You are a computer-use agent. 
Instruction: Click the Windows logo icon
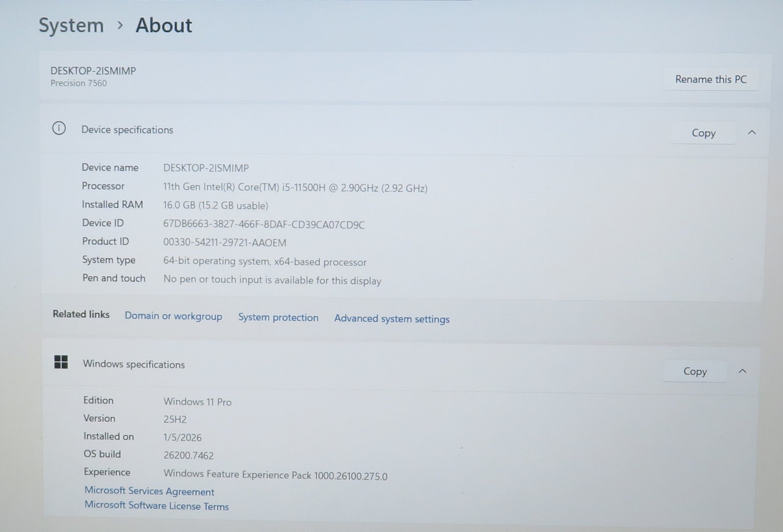61,362
